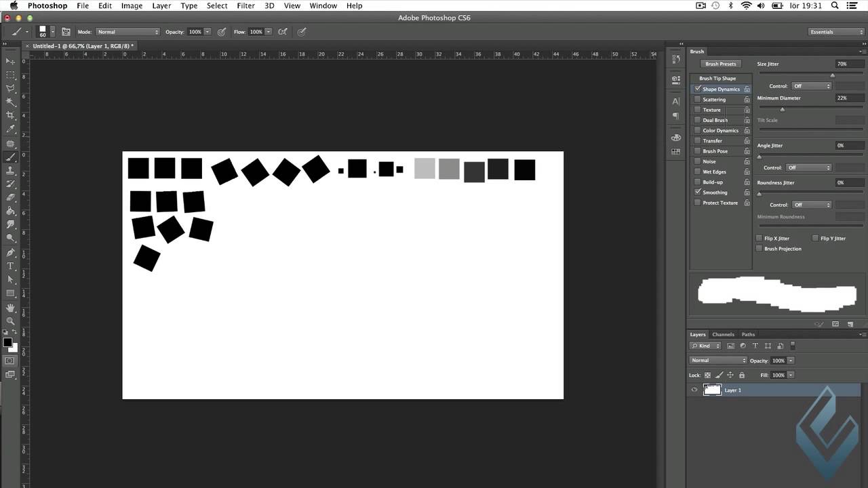Screen dimensions: 868x488
Task: Hide Layer 1 with the eye icon
Action: click(694, 390)
